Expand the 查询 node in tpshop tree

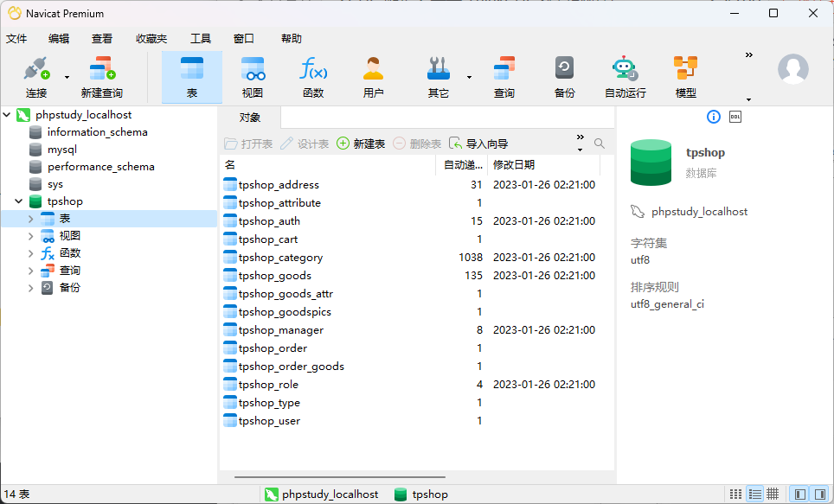click(x=30, y=270)
